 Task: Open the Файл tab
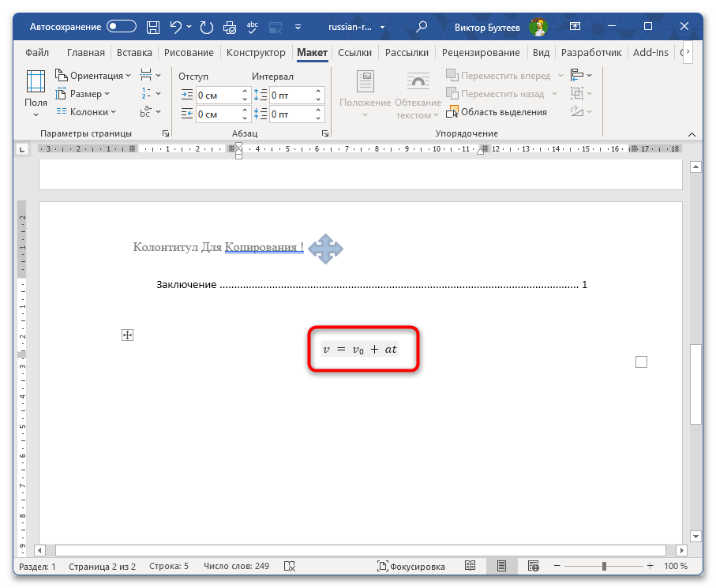click(x=37, y=53)
